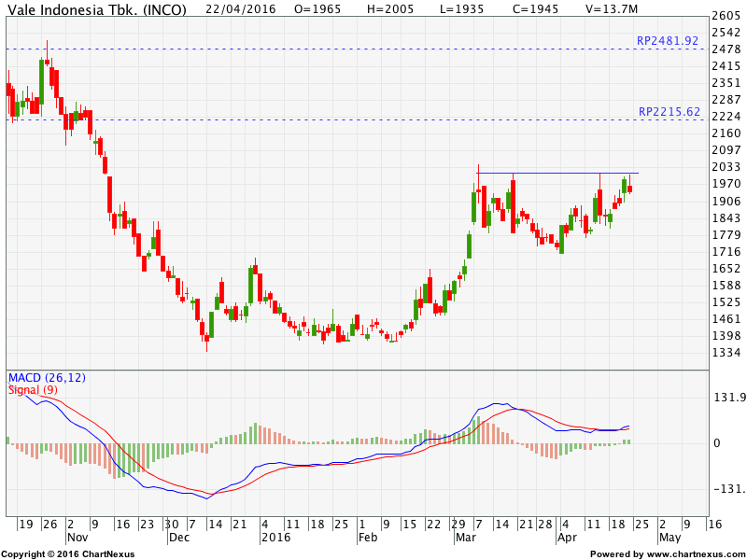Click the Apr month label on time axis

[567, 538]
